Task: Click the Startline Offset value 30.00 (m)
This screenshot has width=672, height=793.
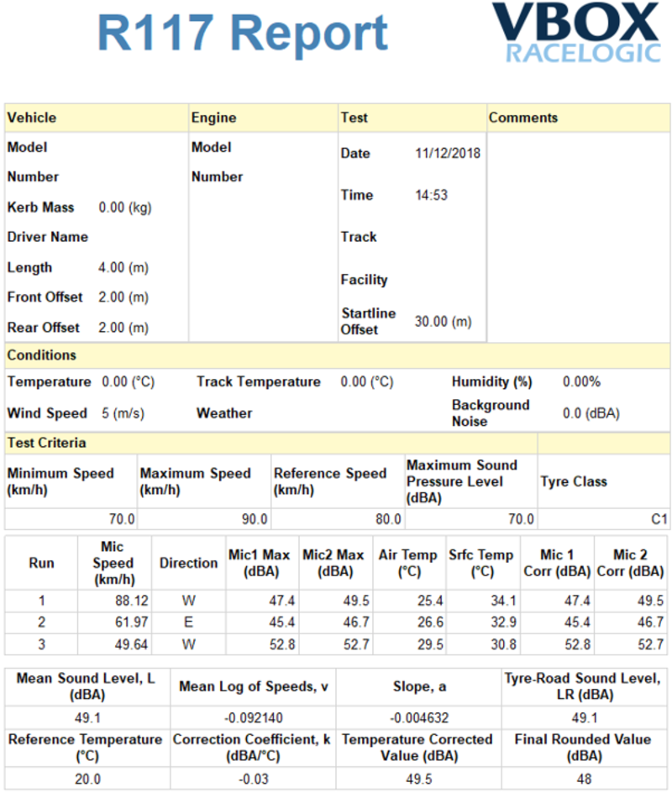Action: click(x=443, y=322)
